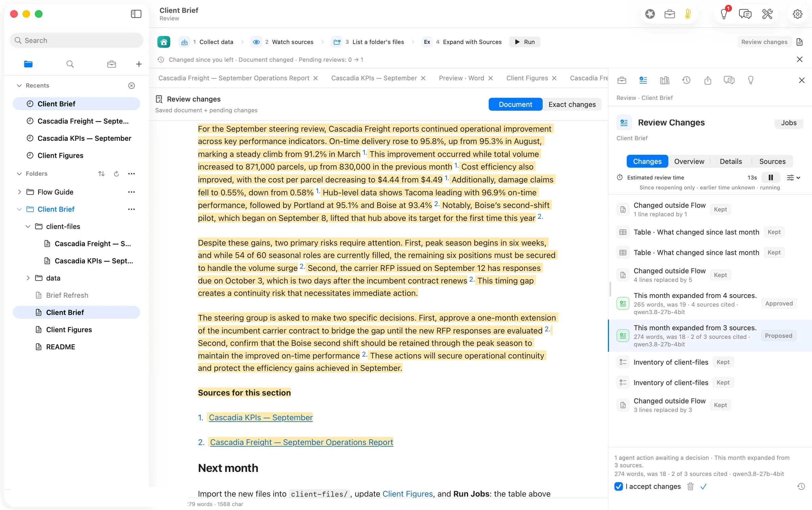Switch to the Overview tab
812x510 pixels.
pos(689,162)
